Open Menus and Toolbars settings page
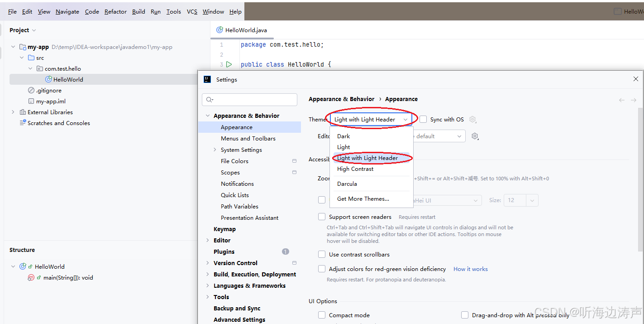Viewport: 644px width, 324px height. point(248,138)
